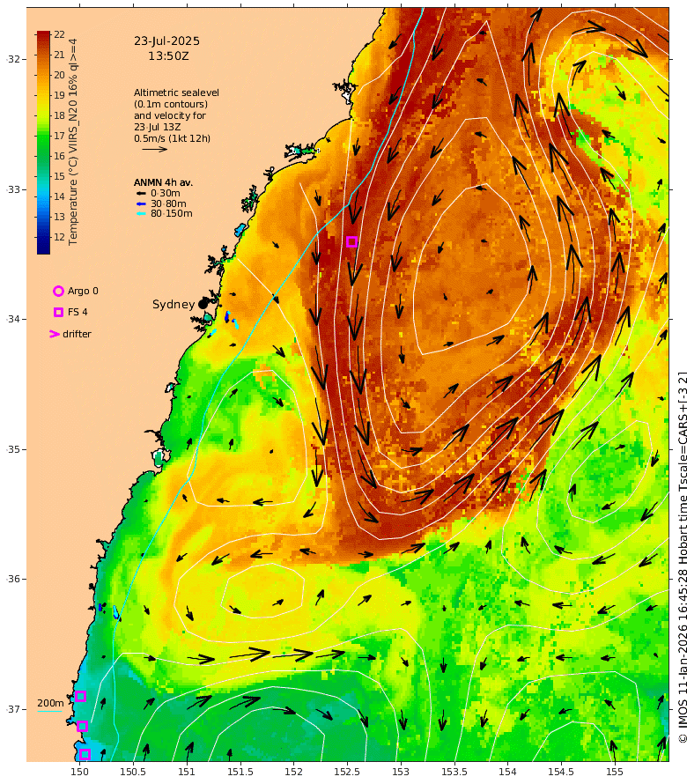
Task: Click the 15 degree color bar tick label
Action: [x=60, y=176]
